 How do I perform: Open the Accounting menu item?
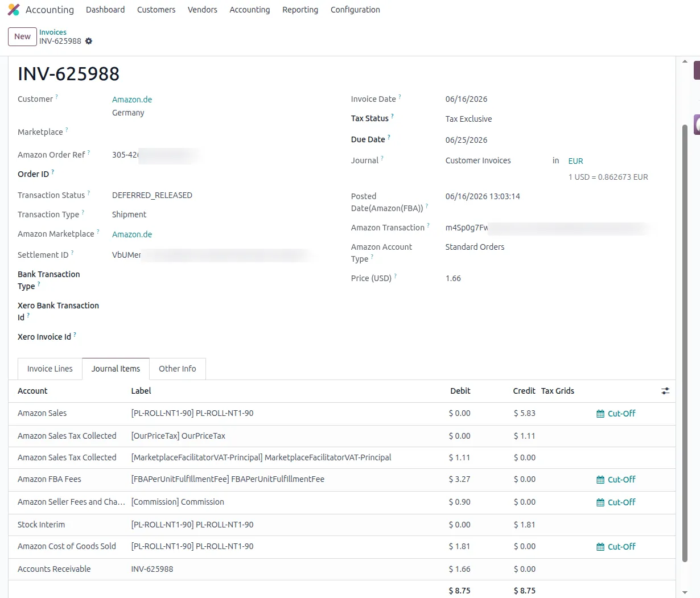tap(250, 10)
